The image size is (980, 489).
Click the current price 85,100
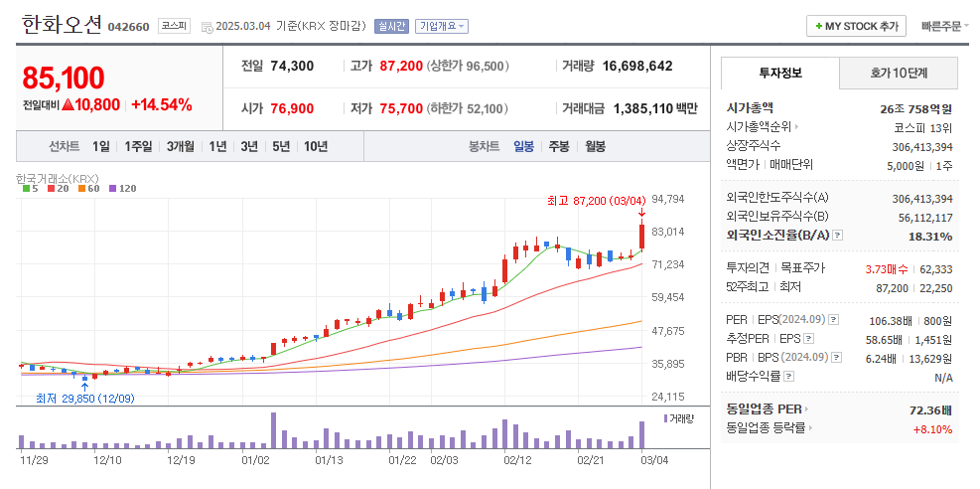click(64, 79)
